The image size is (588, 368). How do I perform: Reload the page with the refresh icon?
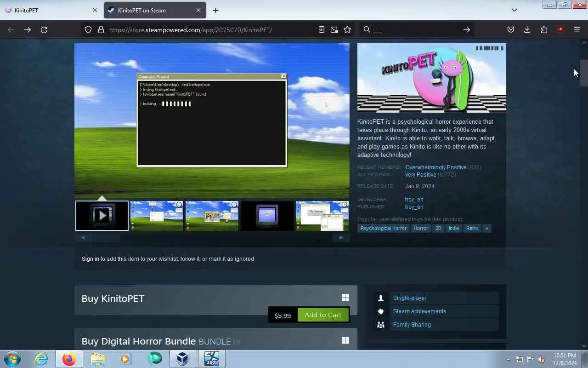coord(44,30)
